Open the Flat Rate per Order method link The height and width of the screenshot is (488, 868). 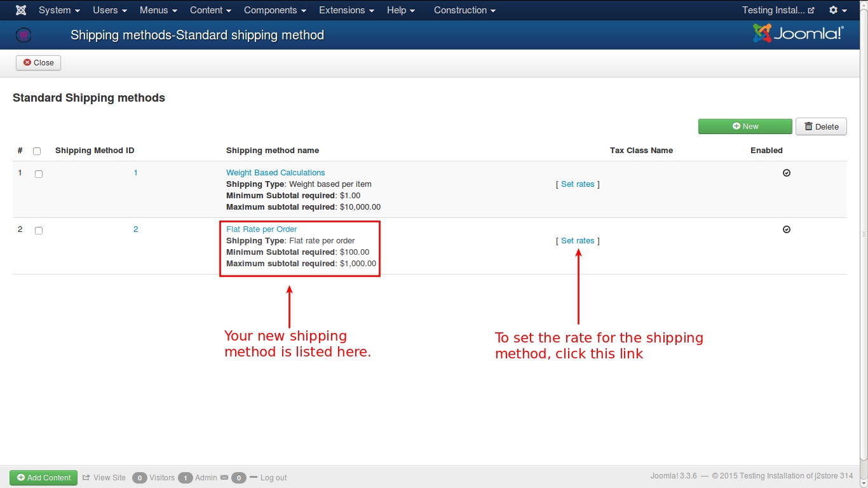[x=262, y=229]
